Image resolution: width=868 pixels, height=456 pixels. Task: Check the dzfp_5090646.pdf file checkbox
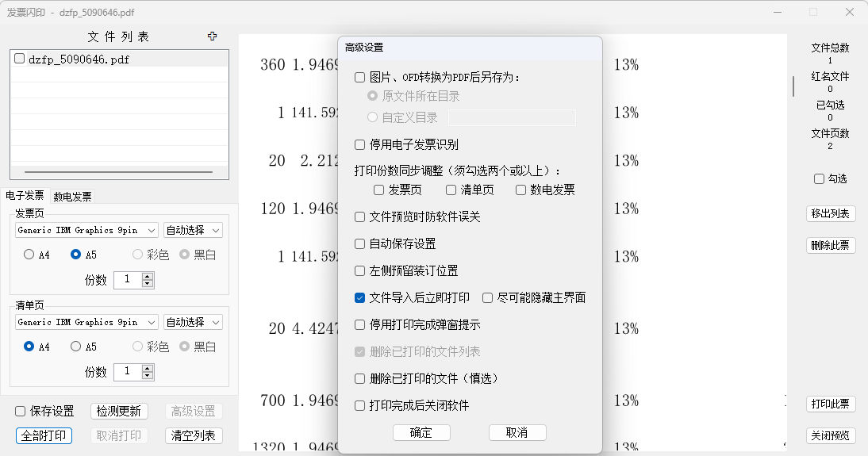[x=19, y=59]
